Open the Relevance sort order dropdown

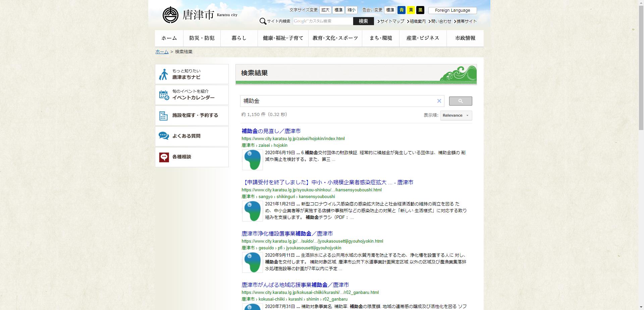pyautogui.click(x=455, y=115)
